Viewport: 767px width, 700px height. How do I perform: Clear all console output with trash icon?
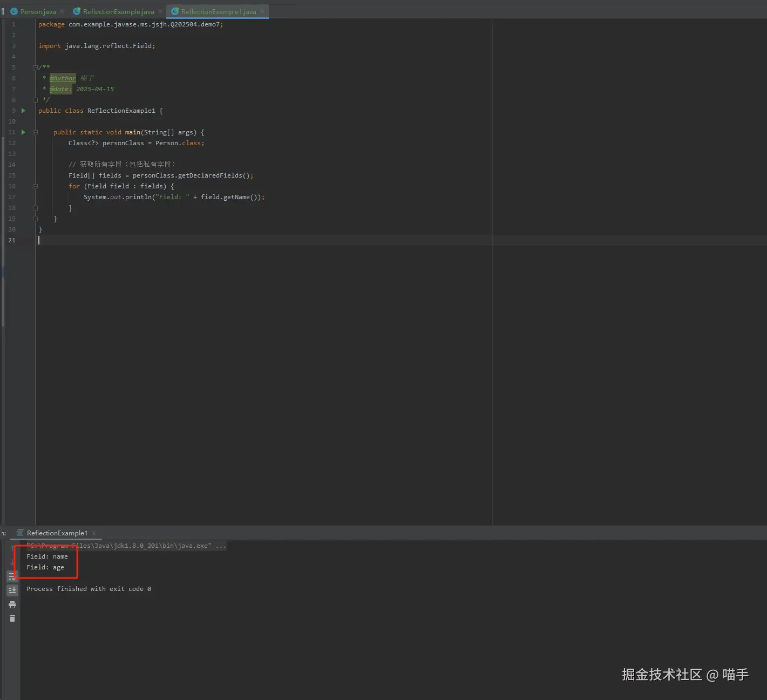point(12,619)
